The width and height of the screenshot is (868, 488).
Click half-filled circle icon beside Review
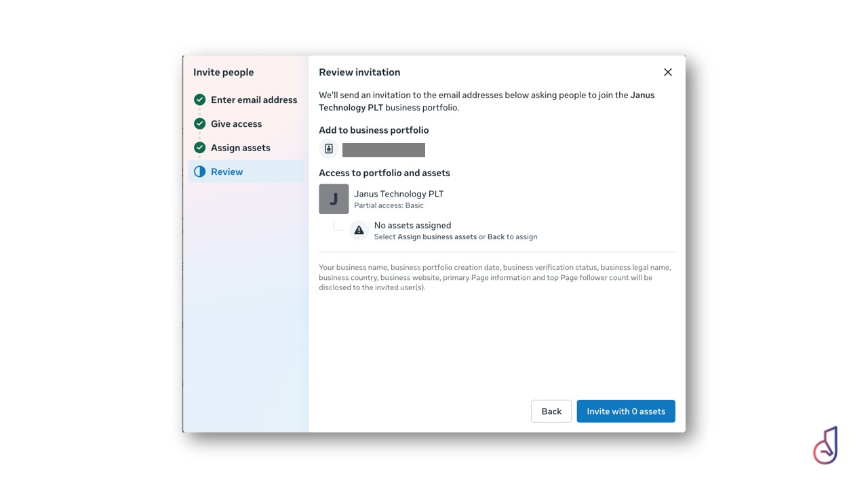[x=199, y=171]
